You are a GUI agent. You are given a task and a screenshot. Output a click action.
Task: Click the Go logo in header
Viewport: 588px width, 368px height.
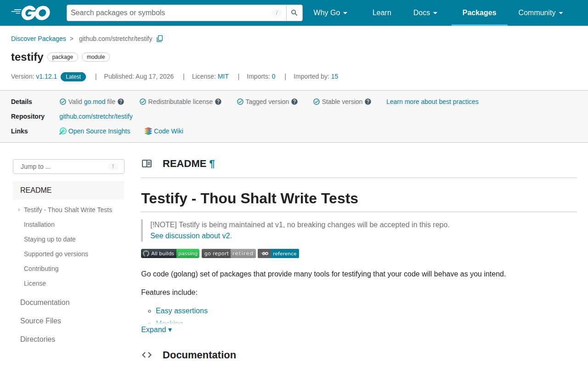[30, 13]
